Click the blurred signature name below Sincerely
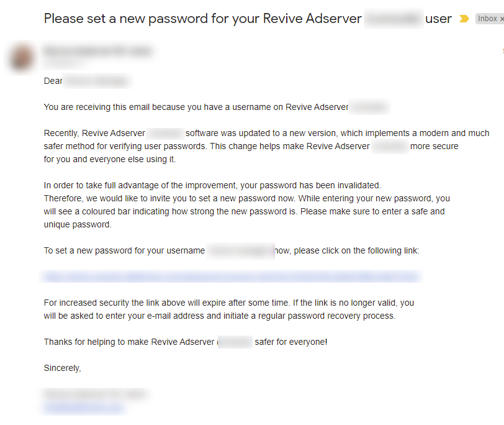 click(94, 395)
